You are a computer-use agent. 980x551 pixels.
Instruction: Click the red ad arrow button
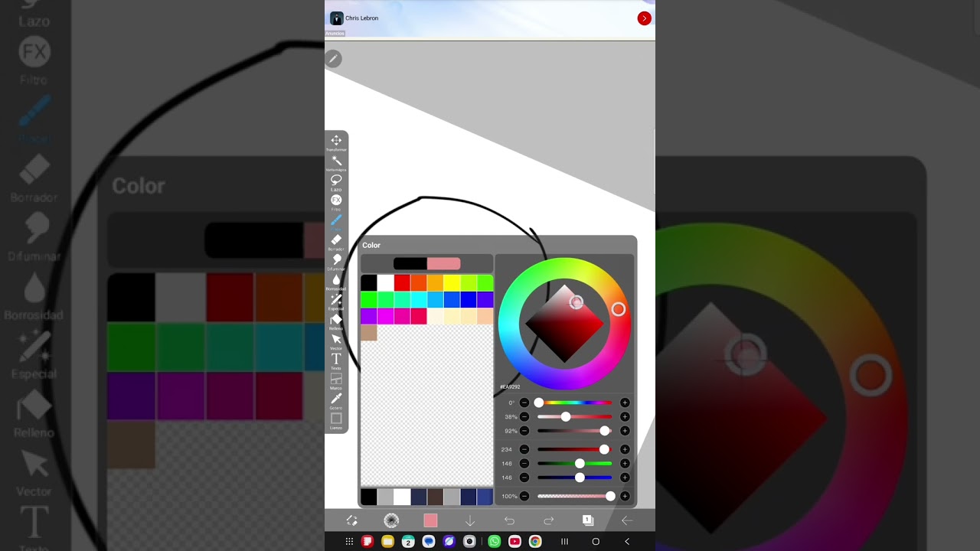tap(645, 18)
